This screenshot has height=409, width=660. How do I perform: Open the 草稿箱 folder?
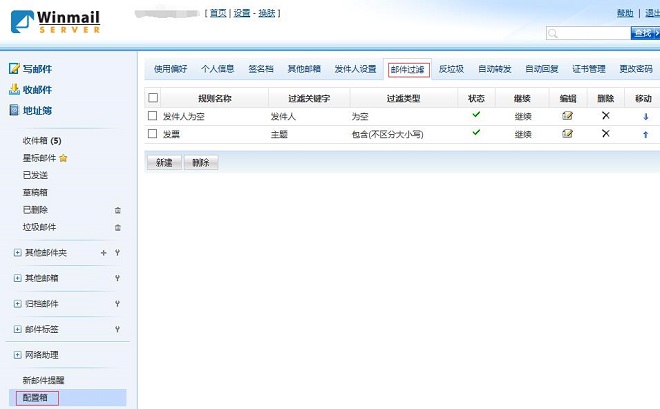35,192
